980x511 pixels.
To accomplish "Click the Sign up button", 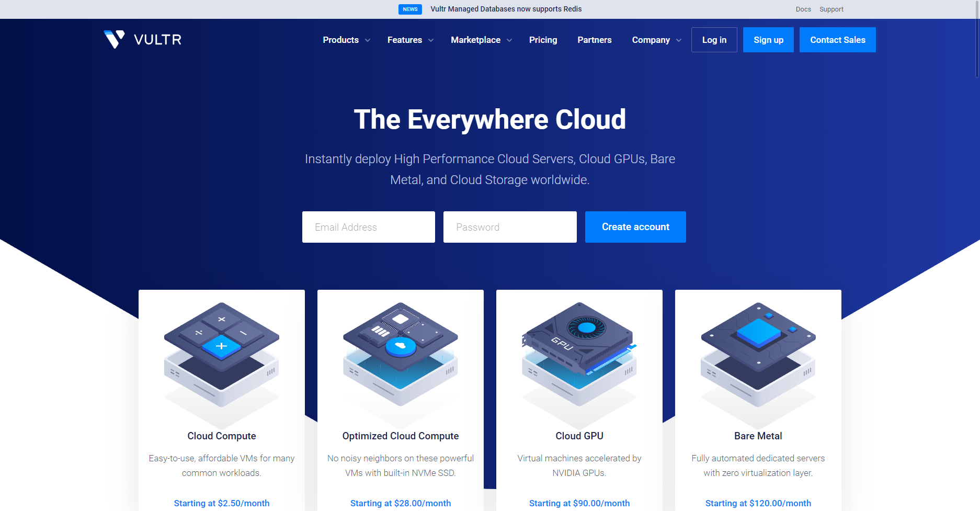I will coord(769,40).
